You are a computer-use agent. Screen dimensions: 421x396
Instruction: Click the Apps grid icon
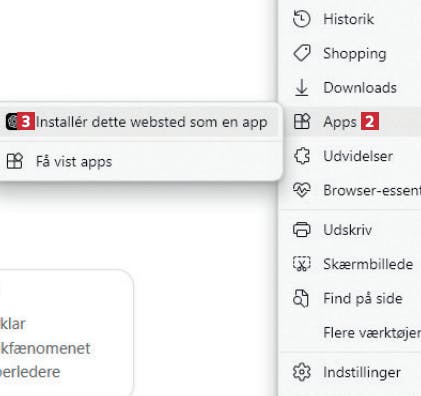302,121
